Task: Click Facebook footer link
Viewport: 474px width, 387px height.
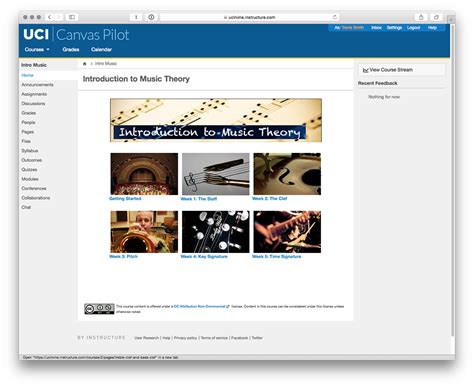Action: pyautogui.click(x=239, y=338)
